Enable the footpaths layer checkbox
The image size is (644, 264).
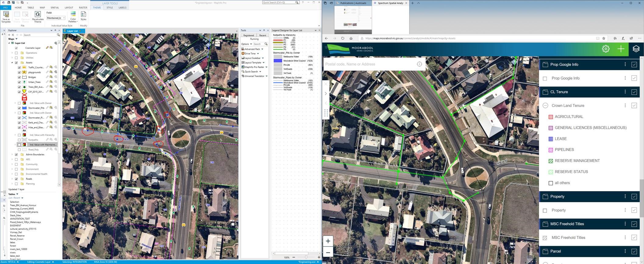pyautogui.click(x=20, y=140)
